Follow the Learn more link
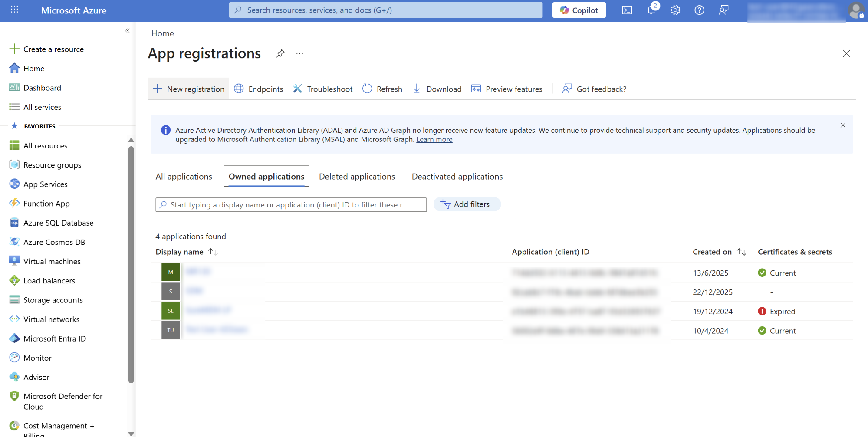The height and width of the screenshot is (437, 868). 434,139
